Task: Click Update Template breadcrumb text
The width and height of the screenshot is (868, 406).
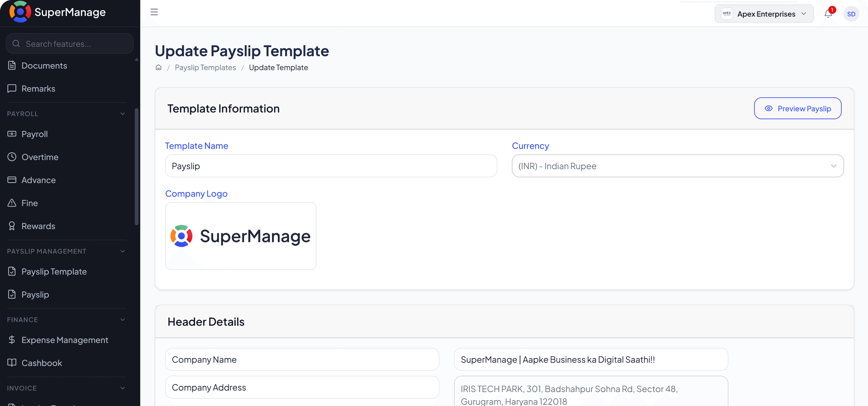Action: click(278, 67)
